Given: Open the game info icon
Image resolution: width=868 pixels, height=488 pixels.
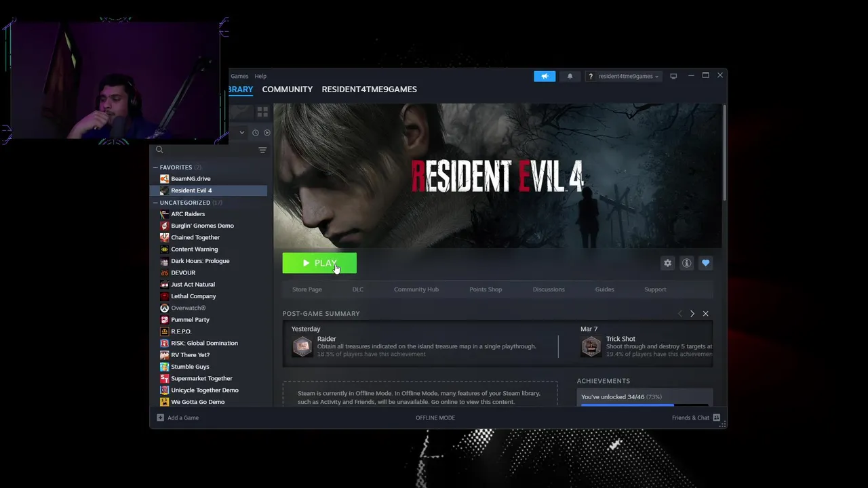Looking at the screenshot, I should pos(686,263).
